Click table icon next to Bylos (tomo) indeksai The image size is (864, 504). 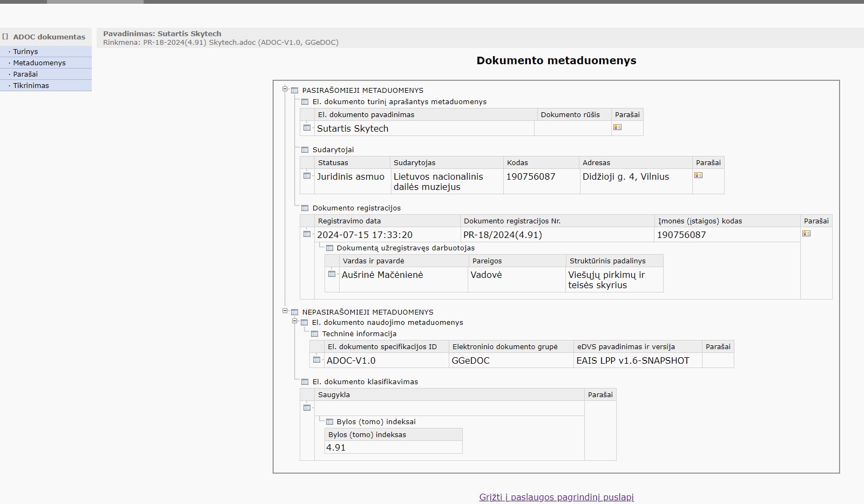point(329,422)
